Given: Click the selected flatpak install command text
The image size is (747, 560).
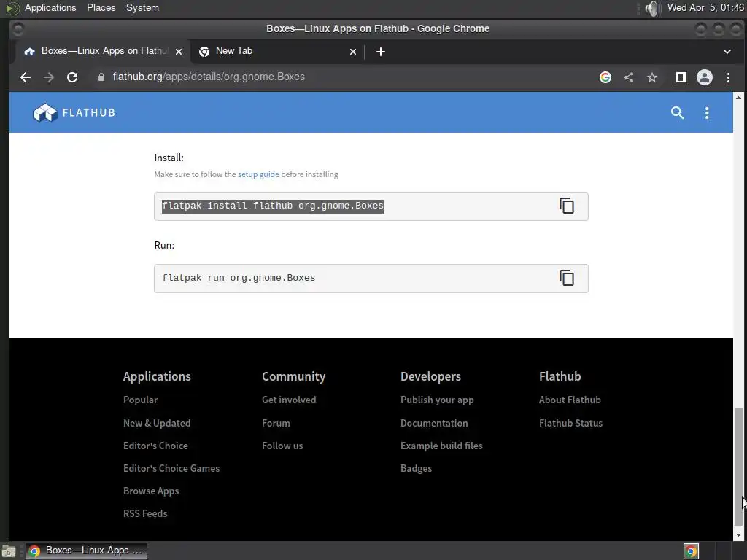Looking at the screenshot, I should coord(273,206).
